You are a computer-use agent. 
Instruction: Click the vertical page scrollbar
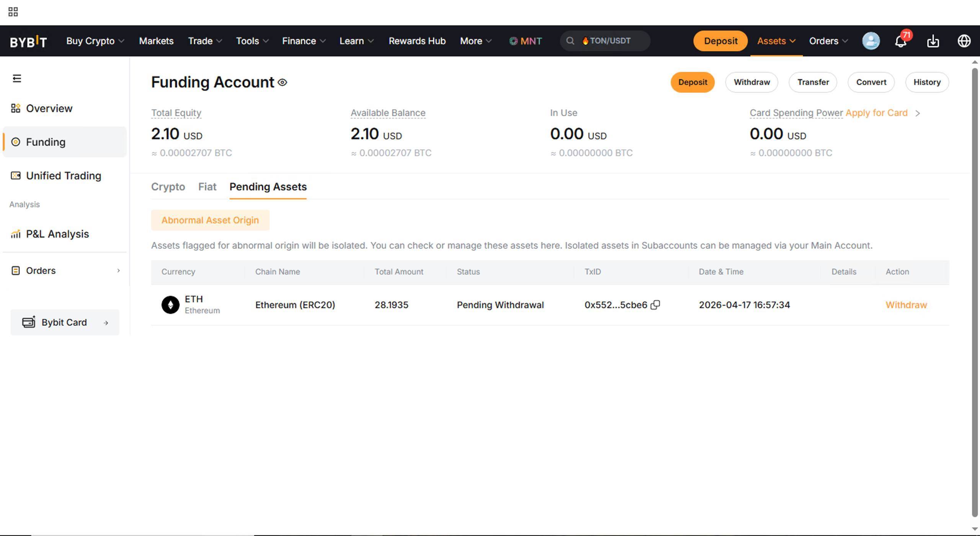[975, 292]
